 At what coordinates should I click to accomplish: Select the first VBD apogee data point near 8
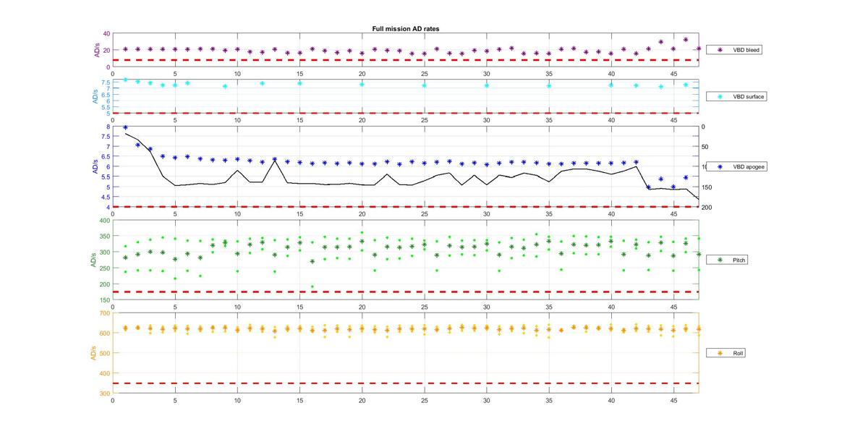tap(125, 127)
